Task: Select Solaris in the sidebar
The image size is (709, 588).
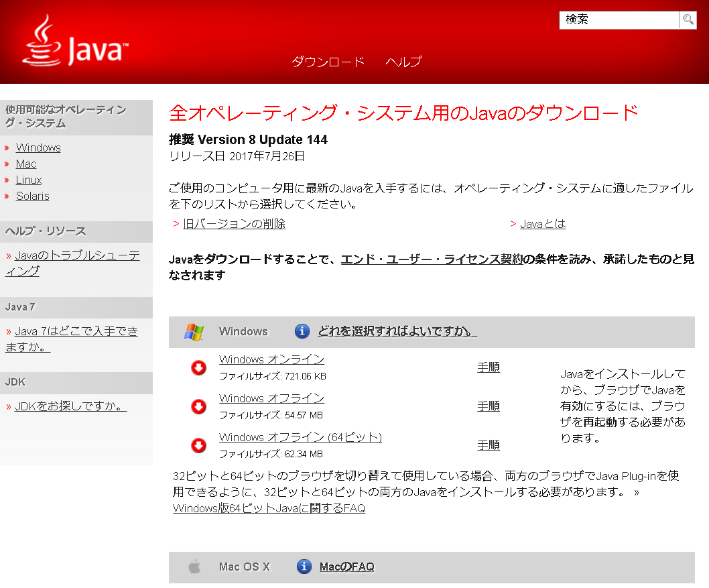Action: (33, 196)
